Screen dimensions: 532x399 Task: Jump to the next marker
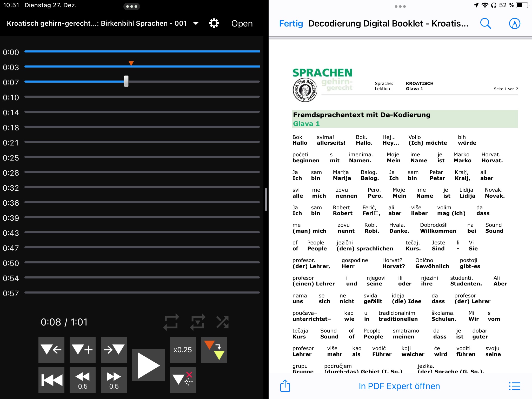click(x=114, y=349)
